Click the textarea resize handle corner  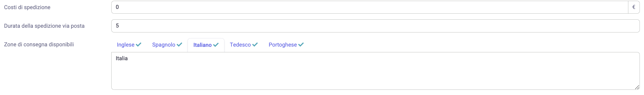(637, 87)
